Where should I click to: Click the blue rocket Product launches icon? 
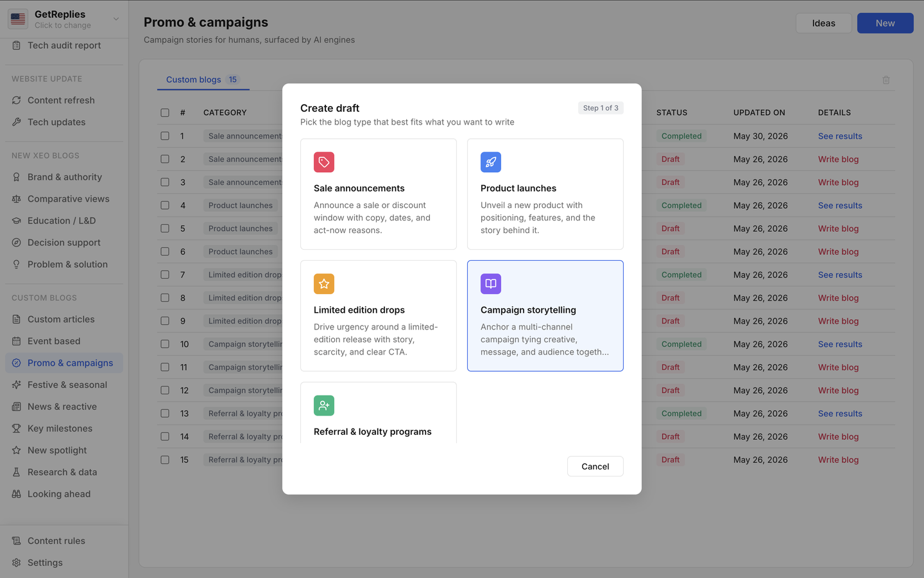click(491, 162)
